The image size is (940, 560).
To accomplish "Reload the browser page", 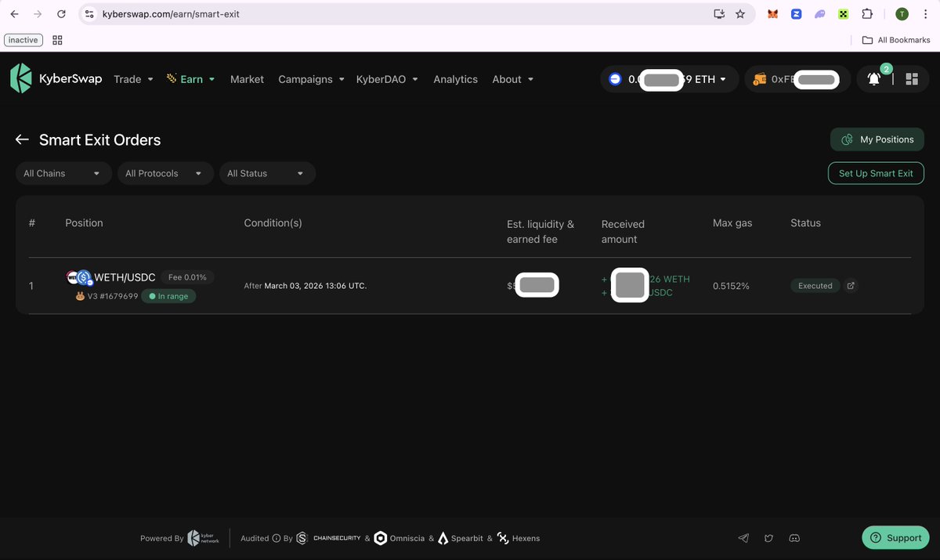I will pos(61,14).
